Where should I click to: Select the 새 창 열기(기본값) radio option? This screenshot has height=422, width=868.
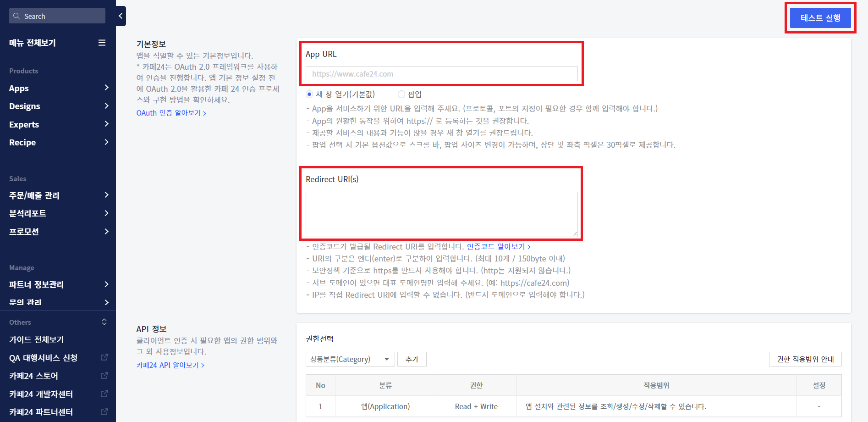[x=309, y=94]
